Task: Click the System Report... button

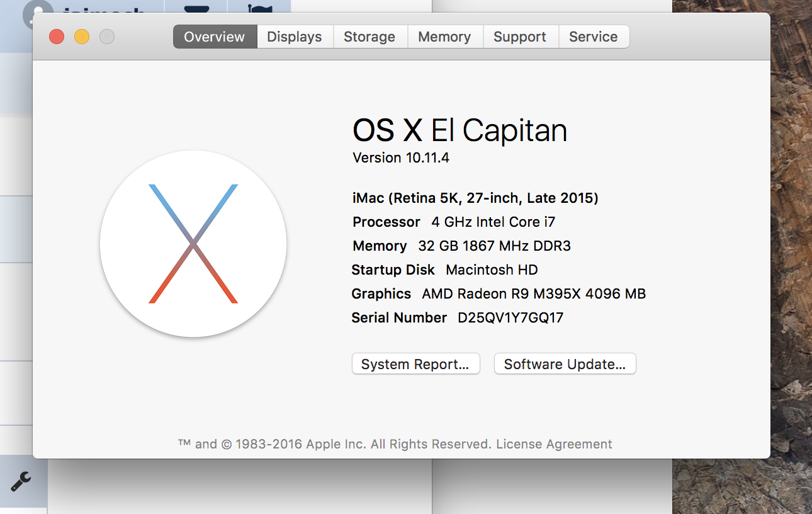Action: (x=415, y=364)
